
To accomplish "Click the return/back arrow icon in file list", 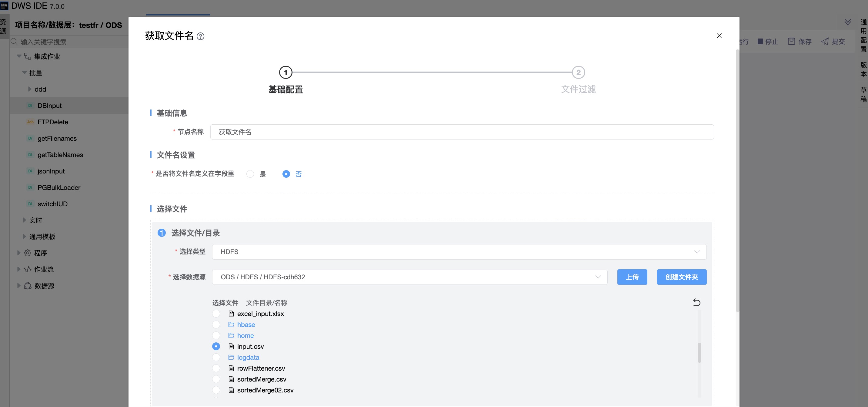I will click(696, 302).
